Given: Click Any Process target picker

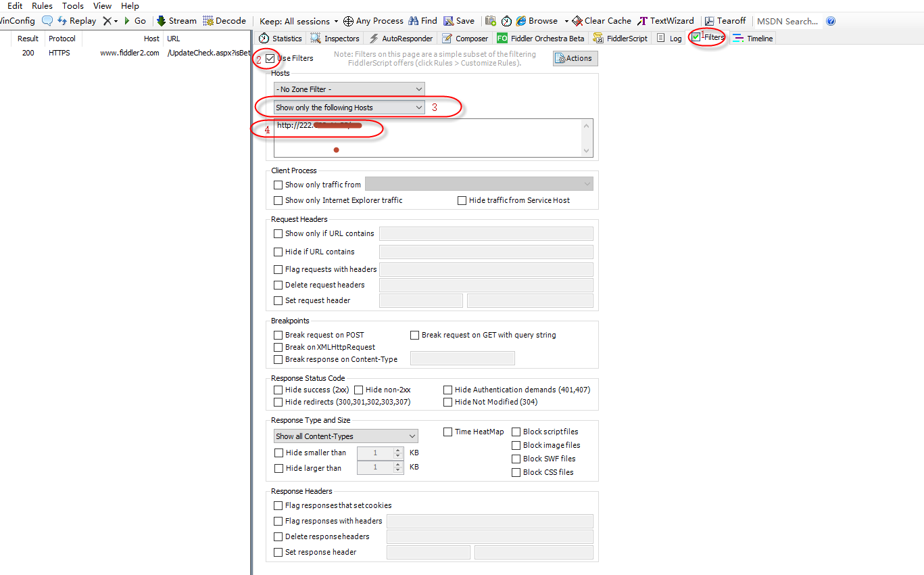Looking at the screenshot, I should (x=373, y=21).
